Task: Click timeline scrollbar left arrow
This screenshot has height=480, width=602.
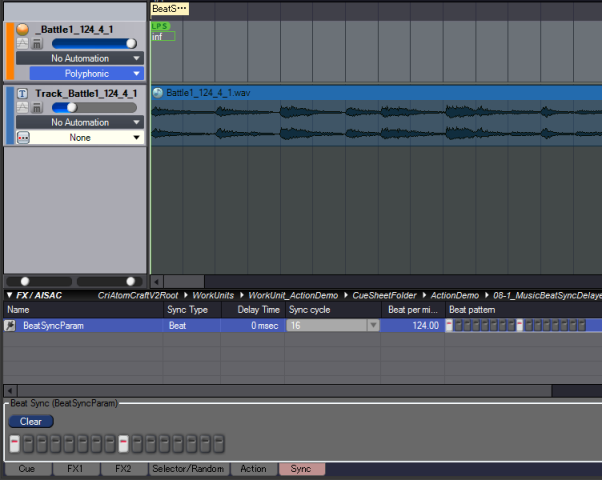Action: pos(157,281)
